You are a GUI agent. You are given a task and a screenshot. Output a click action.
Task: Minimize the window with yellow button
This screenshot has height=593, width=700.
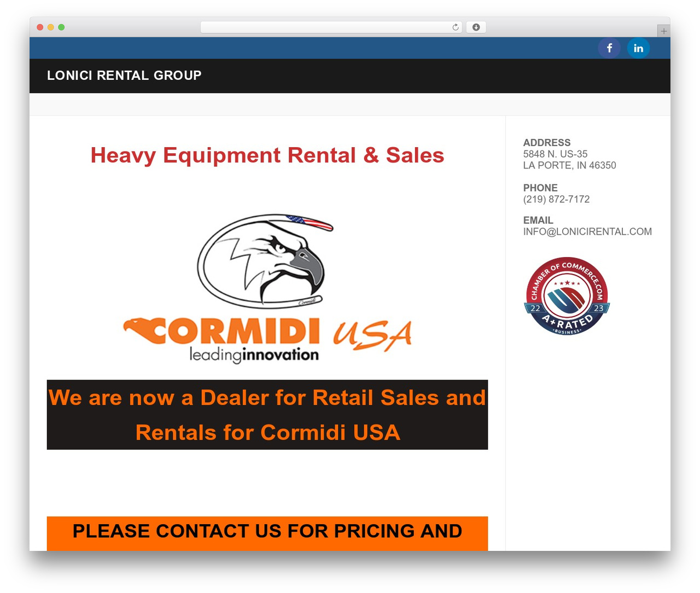(50, 27)
